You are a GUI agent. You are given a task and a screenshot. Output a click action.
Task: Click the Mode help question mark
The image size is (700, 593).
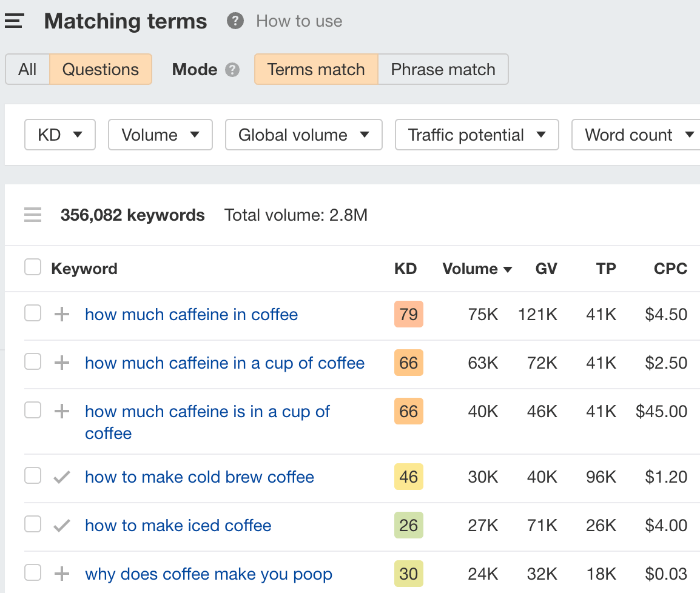click(232, 70)
